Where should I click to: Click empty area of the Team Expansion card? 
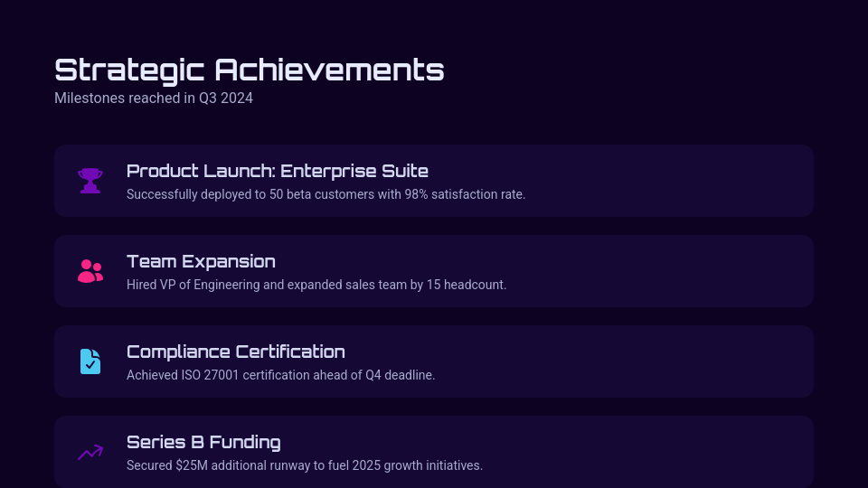pos(678,271)
